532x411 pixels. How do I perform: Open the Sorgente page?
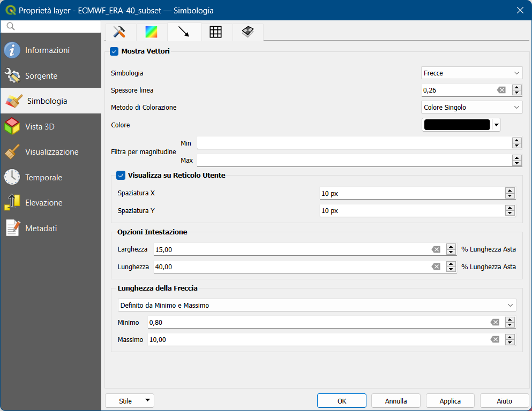(x=51, y=75)
